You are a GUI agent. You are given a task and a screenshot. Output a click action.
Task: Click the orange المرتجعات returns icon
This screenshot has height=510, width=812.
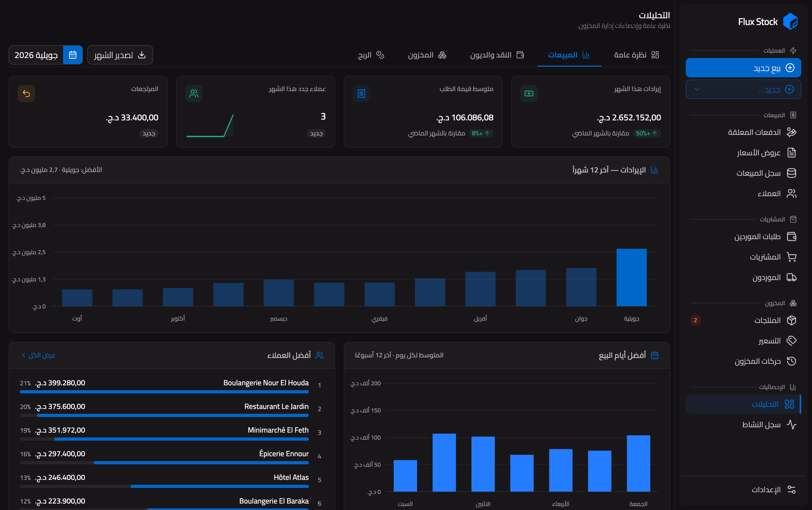pyautogui.click(x=26, y=94)
